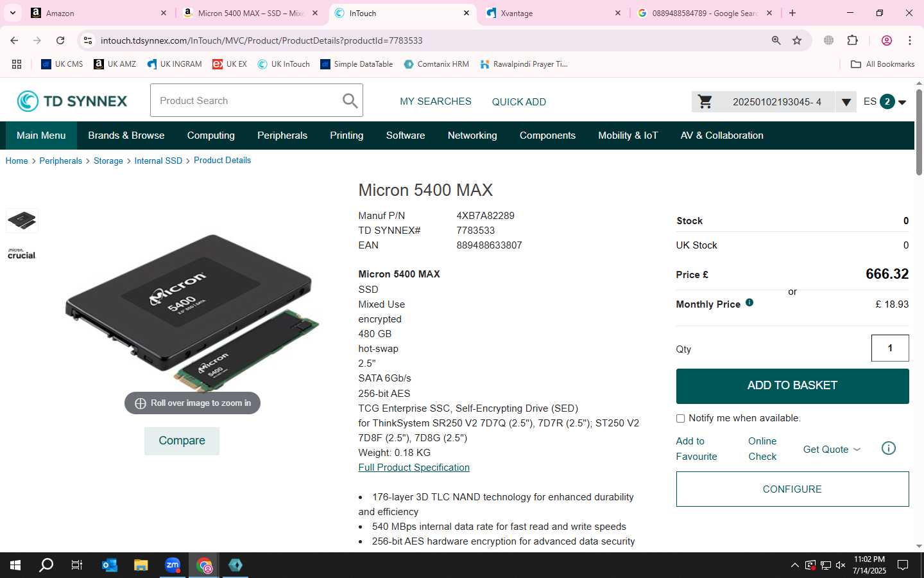Open a new browser tab
Image resolution: width=924 pixels, height=578 pixels.
tap(792, 13)
